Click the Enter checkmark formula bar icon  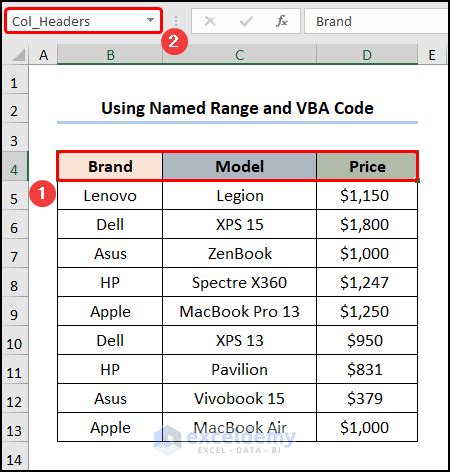coord(246,21)
